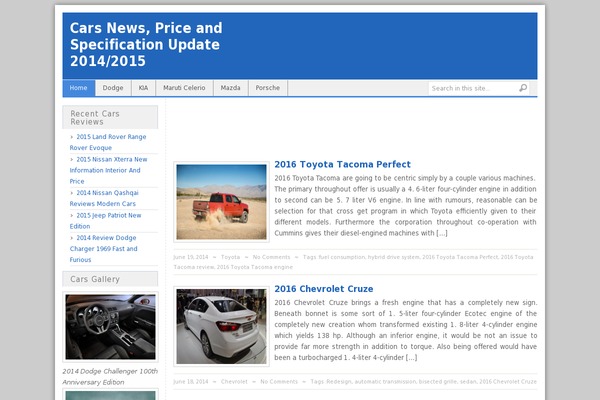The image size is (600, 400).
Task: Click the site title header link
Action: (x=146, y=44)
